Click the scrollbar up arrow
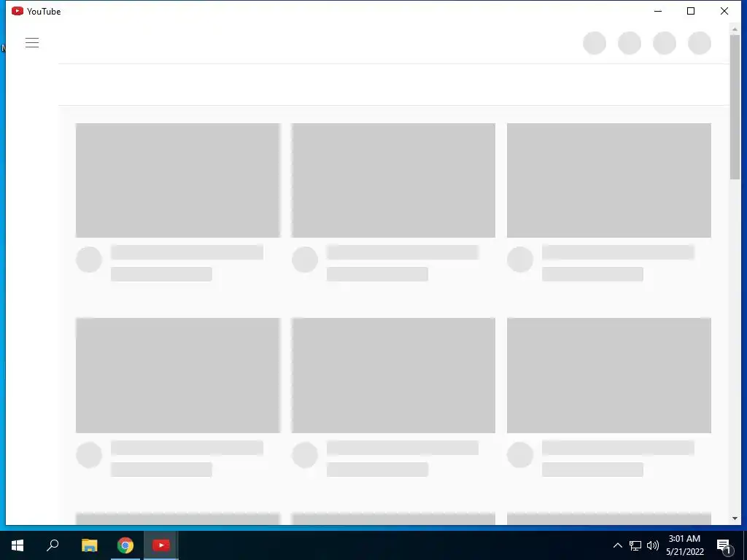 735,29
